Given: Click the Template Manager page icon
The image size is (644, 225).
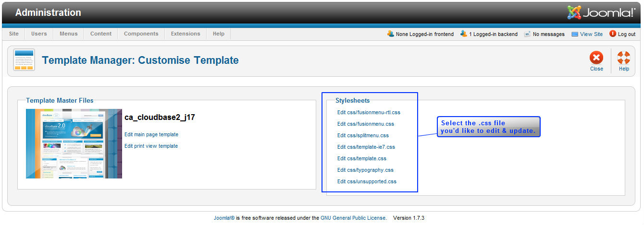Looking at the screenshot, I should click(24, 60).
